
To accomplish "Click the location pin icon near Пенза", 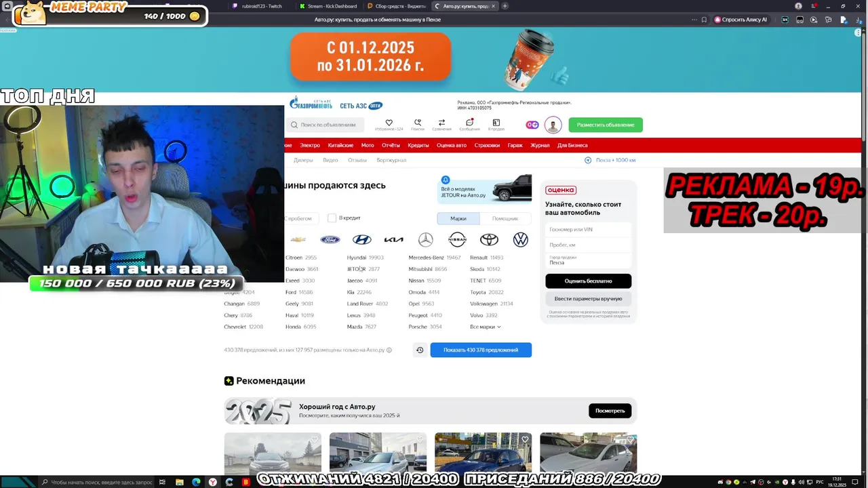I will click(x=588, y=160).
